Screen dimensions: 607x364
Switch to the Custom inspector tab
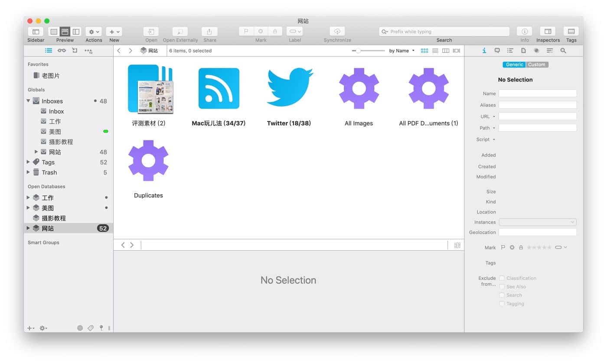pos(537,65)
